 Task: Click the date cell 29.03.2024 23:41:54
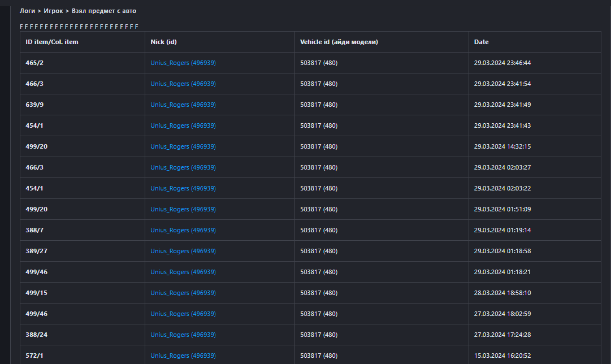point(502,84)
